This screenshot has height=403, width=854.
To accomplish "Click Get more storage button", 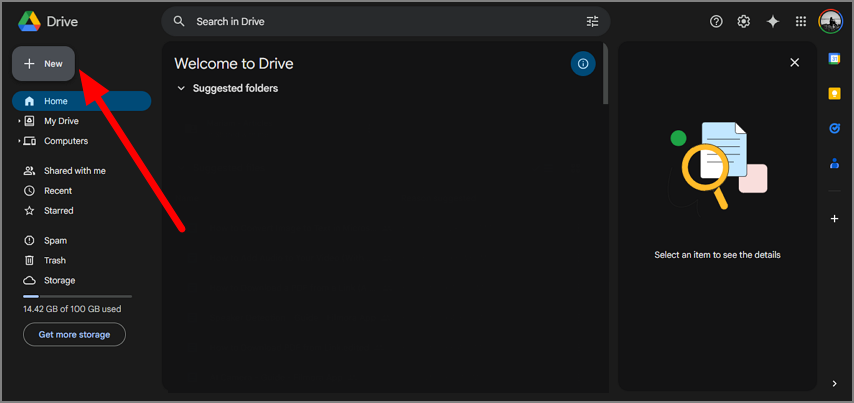I will coord(74,334).
